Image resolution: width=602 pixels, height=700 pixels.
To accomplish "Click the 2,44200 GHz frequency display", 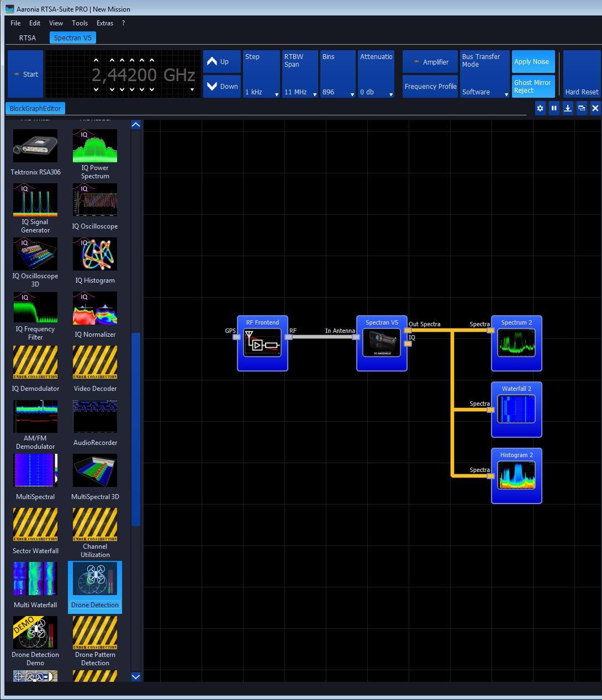I will coord(143,75).
